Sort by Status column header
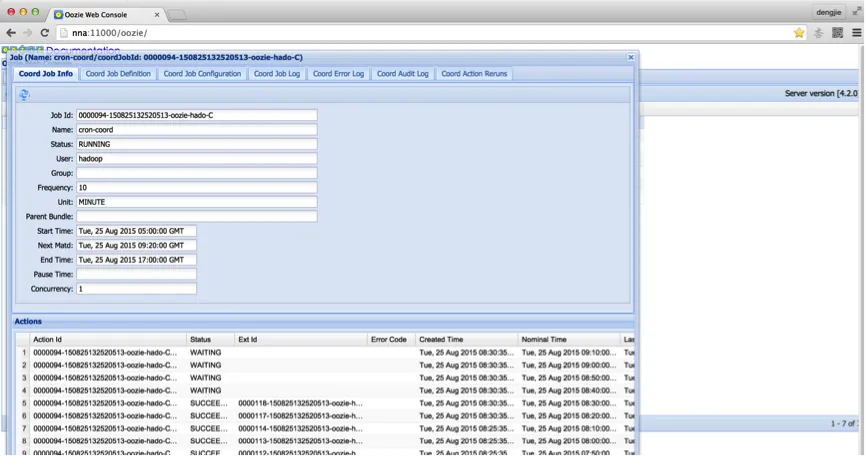Viewport: 865px width, 456px height. point(210,340)
